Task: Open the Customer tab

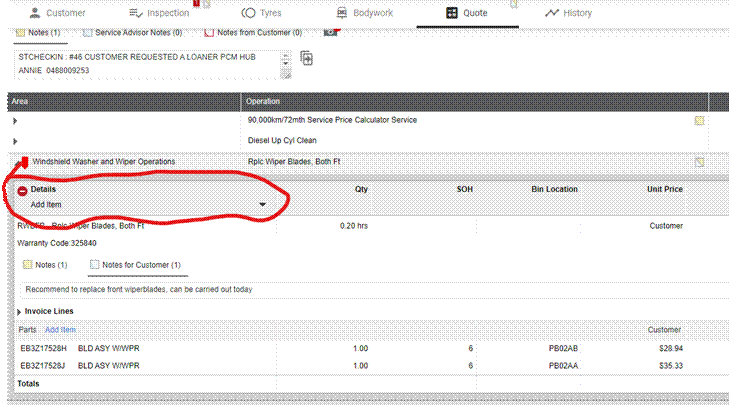Action: (x=58, y=13)
